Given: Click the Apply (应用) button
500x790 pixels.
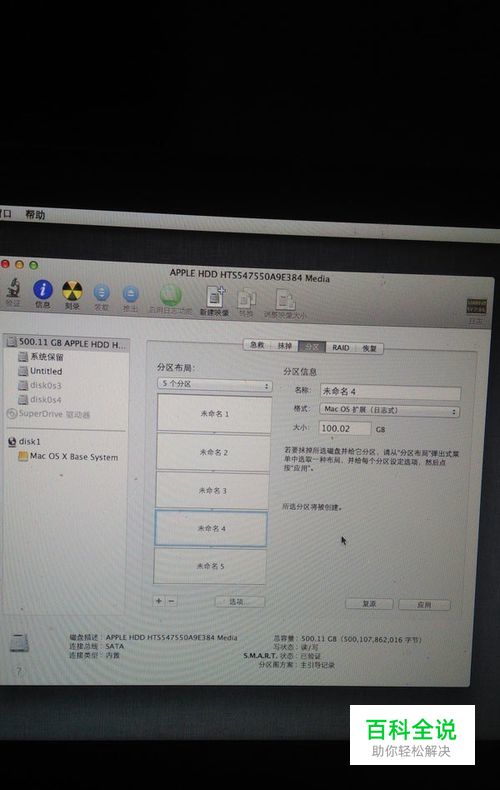Looking at the screenshot, I should (x=424, y=605).
